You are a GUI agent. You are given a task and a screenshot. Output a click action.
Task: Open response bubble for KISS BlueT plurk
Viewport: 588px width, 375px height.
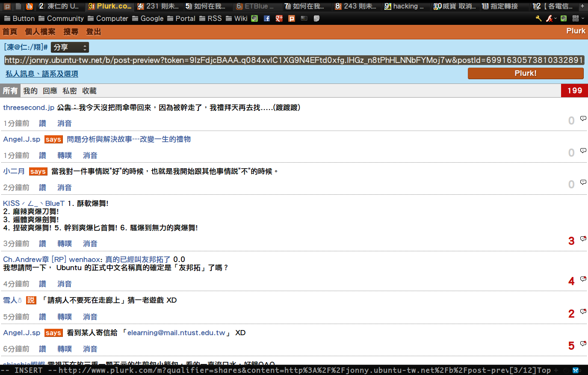click(583, 238)
